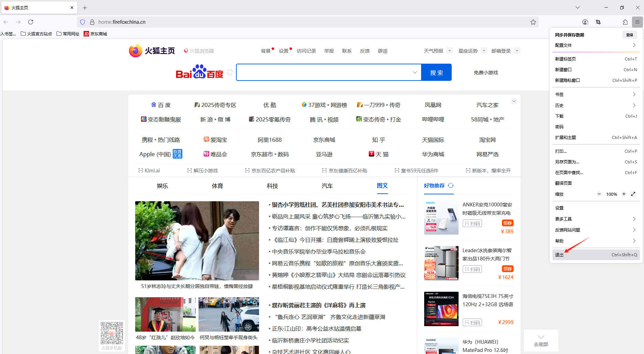Choose 退出 to quit Firefox
The width and height of the screenshot is (644, 354).
pos(596,255)
